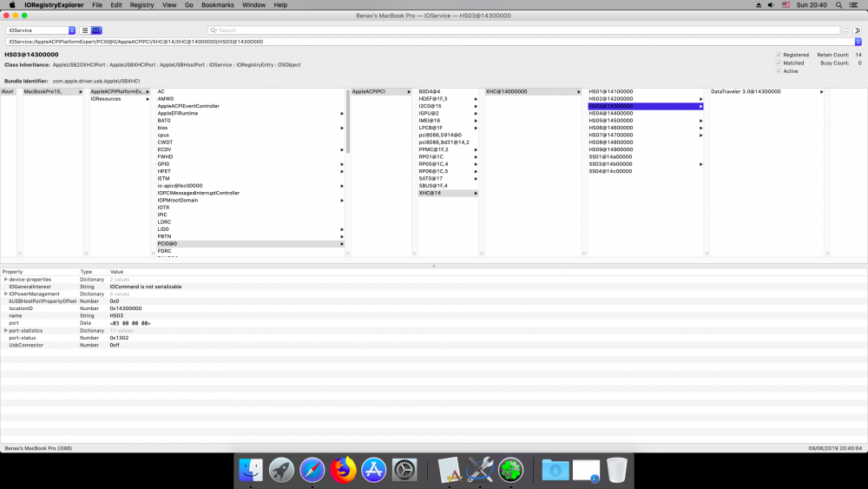The width and height of the screenshot is (868, 489).
Task: Open the Bookmarks menu
Action: tap(218, 5)
